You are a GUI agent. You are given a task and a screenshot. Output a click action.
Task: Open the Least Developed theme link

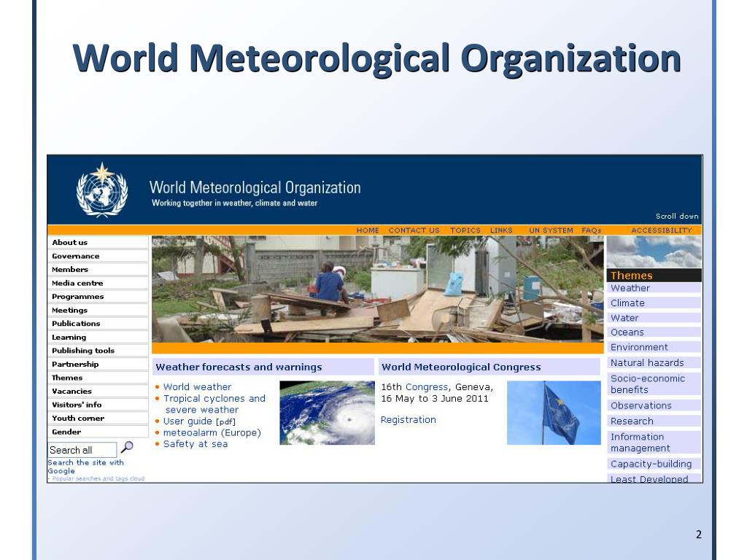pyautogui.click(x=654, y=478)
